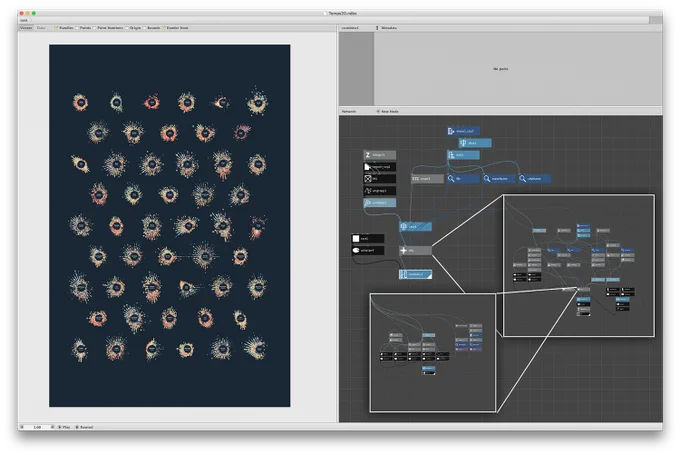Select the rightmost magnifier lookup node
Image resolution: width=680 pixels, height=455 pixels.
click(534, 179)
